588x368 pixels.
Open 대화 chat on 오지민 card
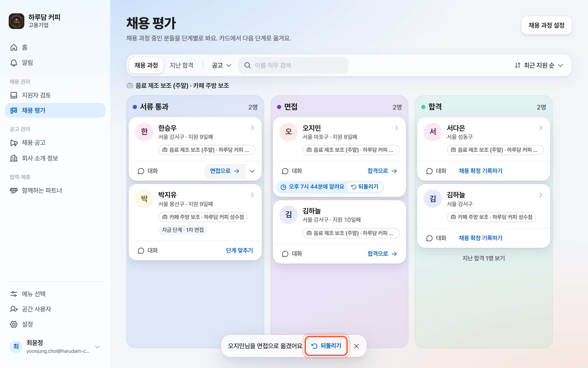(292, 171)
